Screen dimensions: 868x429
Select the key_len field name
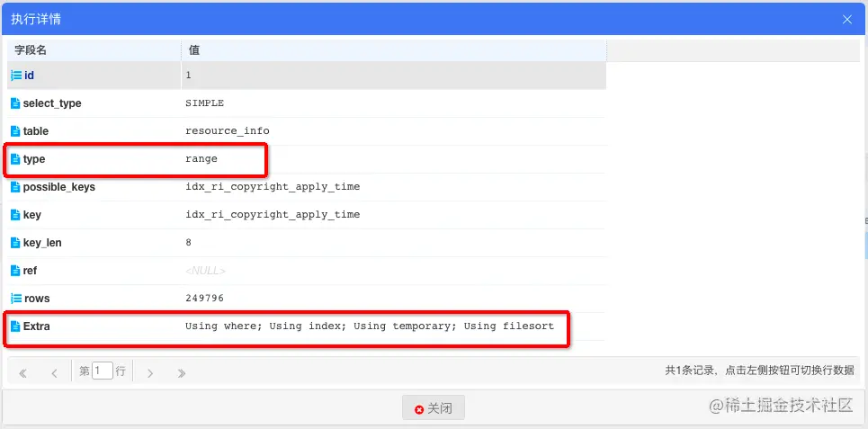point(42,243)
